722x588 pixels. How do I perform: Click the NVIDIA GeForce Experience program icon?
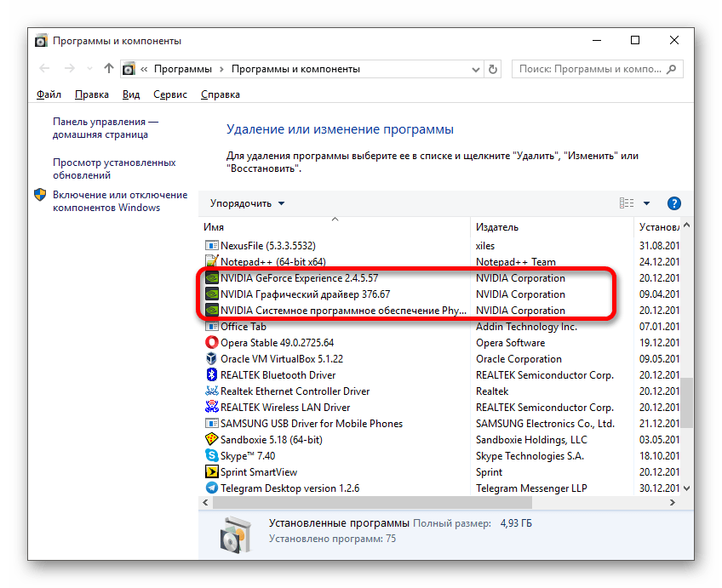[x=212, y=278]
